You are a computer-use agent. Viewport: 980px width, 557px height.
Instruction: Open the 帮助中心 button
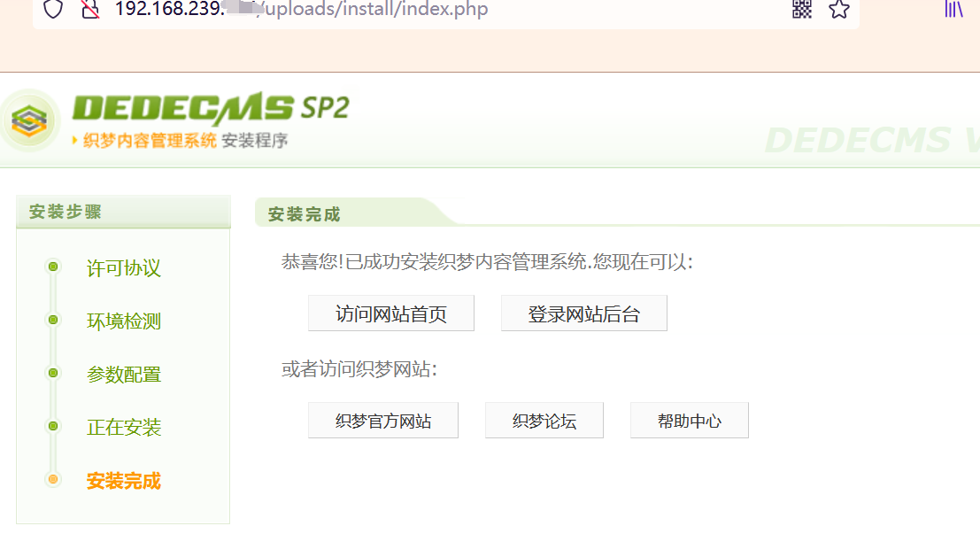point(690,421)
